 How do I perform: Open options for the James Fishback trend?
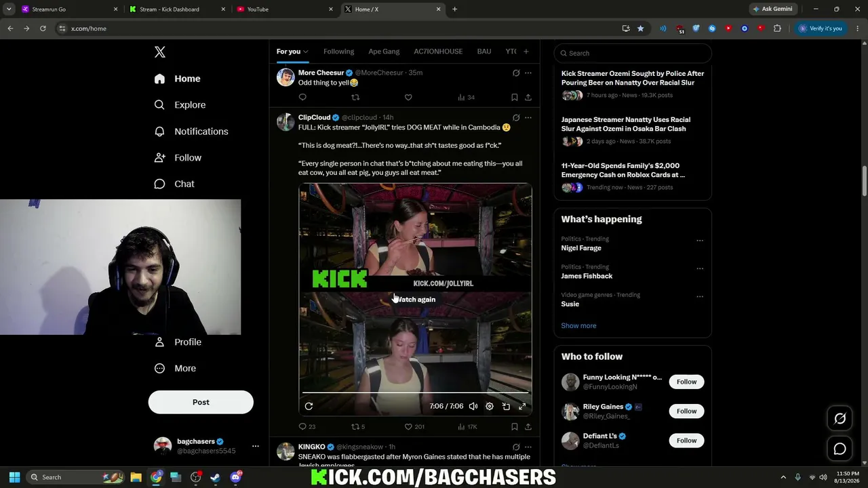[x=700, y=268]
